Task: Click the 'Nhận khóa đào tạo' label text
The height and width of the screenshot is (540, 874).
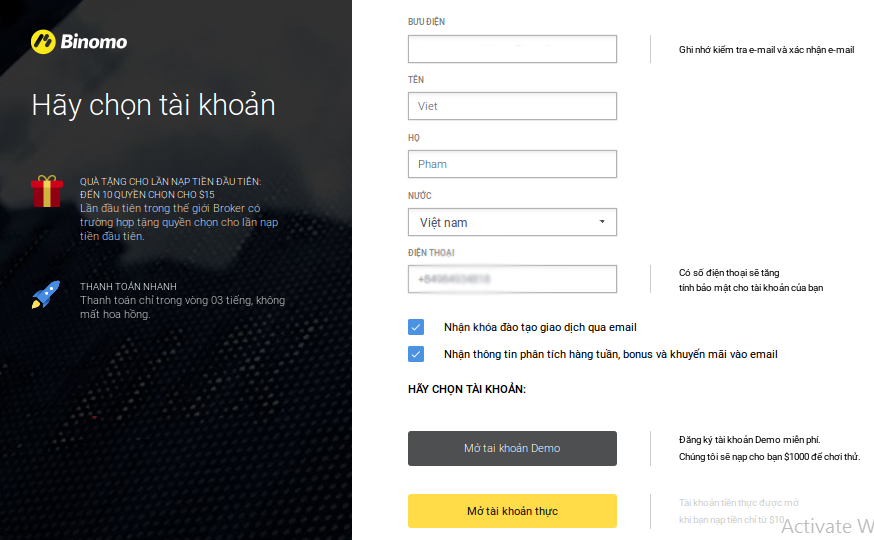Action: [540, 327]
